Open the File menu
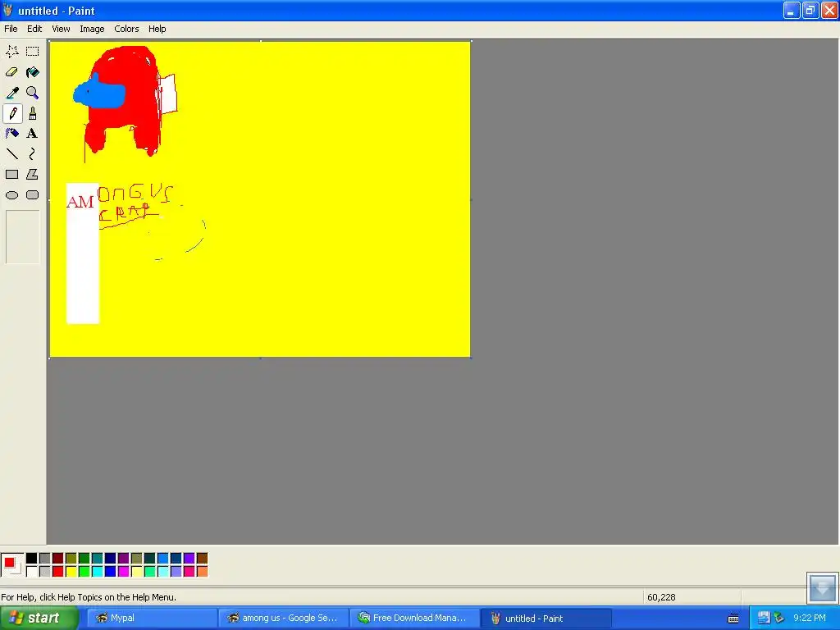The image size is (840, 630). coord(11,29)
